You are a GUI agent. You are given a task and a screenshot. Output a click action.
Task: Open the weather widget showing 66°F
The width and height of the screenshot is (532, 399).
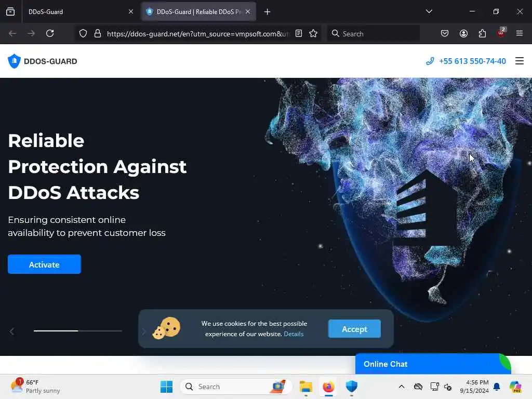(35, 387)
